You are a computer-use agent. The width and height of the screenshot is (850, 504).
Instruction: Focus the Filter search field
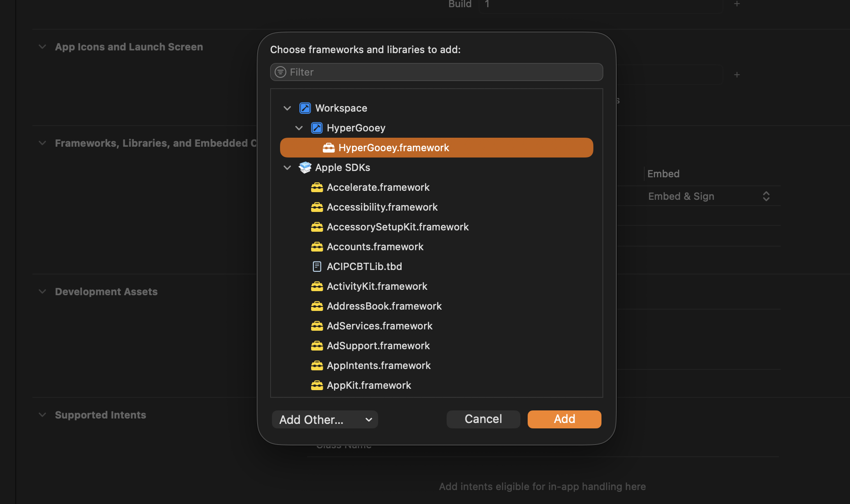(437, 72)
